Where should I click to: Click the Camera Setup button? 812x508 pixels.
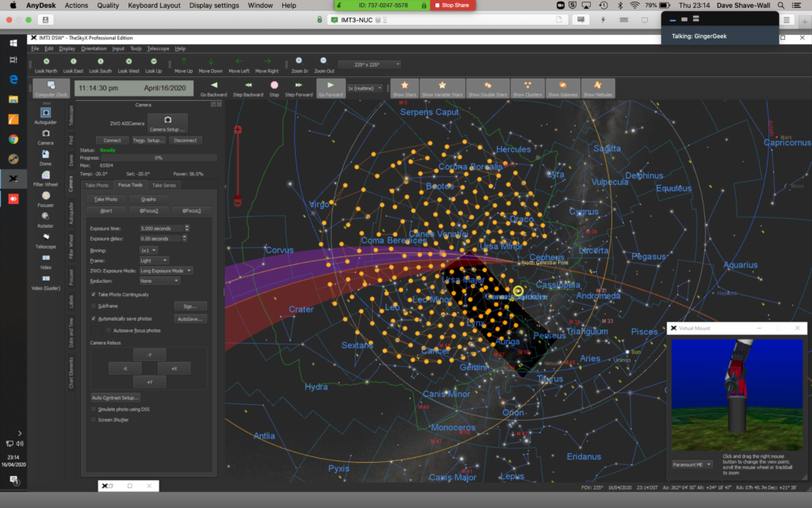coord(167,123)
